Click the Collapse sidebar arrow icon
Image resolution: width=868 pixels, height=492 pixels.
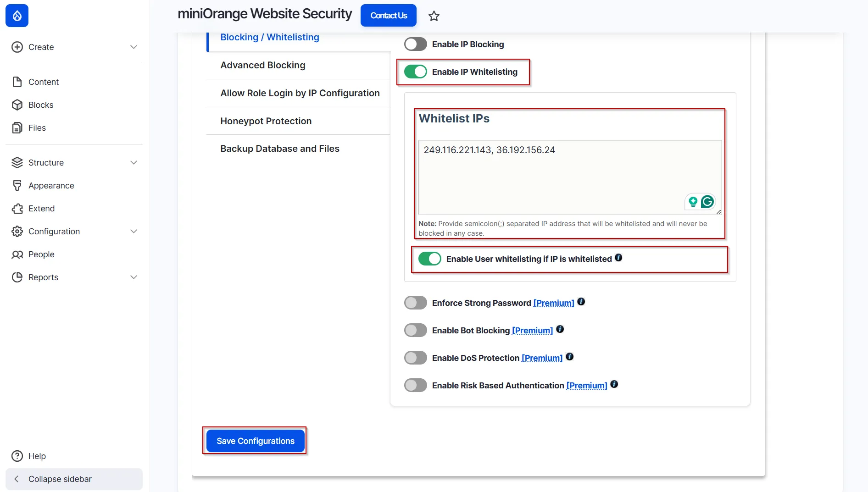(x=17, y=479)
